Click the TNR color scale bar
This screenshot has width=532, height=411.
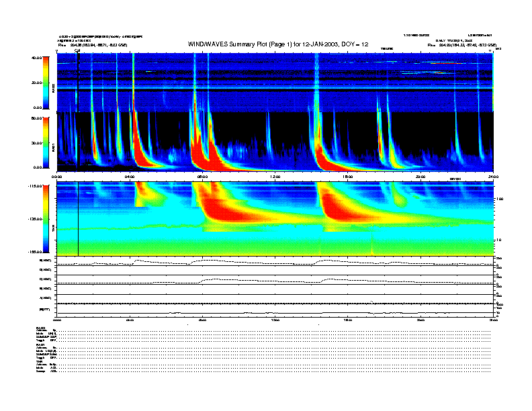(x=46, y=219)
